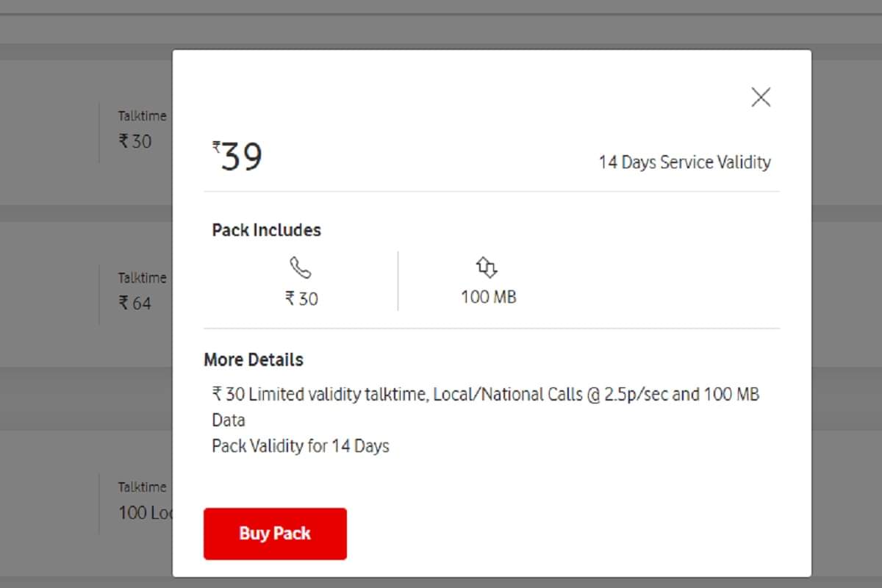This screenshot has width=882, height=588.
Task: Select the ₹39 pack price heading
Action: pos(239,154)
